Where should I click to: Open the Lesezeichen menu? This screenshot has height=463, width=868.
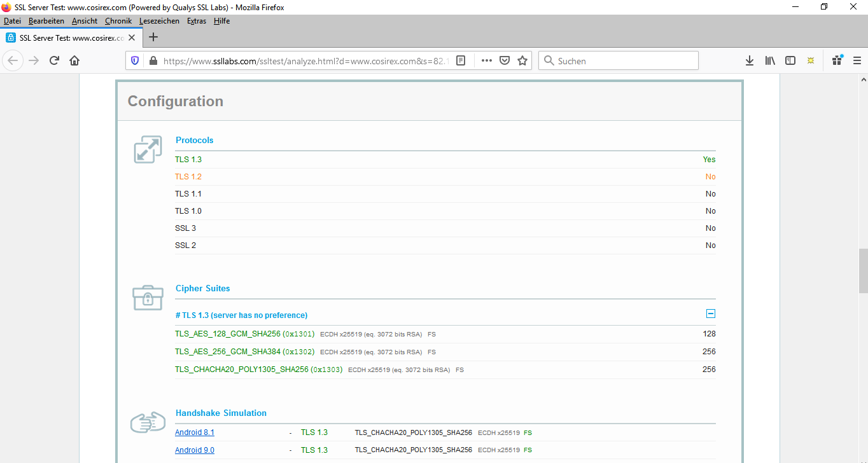click(159, 21)
